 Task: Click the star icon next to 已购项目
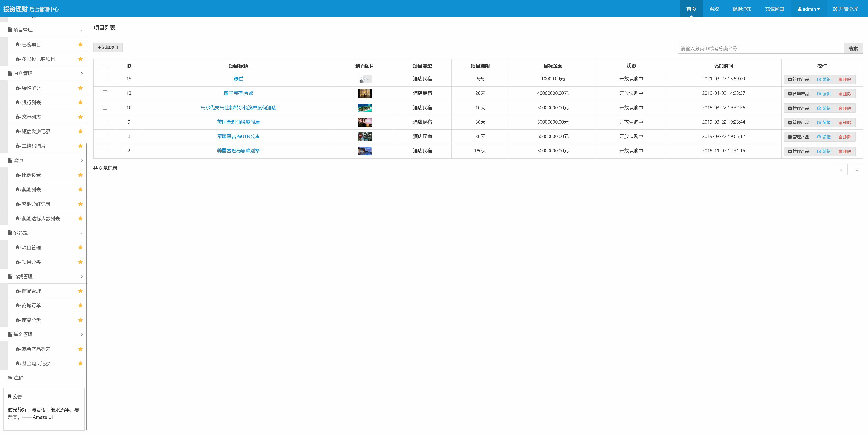pyautogui.click(x=80, y=45)
